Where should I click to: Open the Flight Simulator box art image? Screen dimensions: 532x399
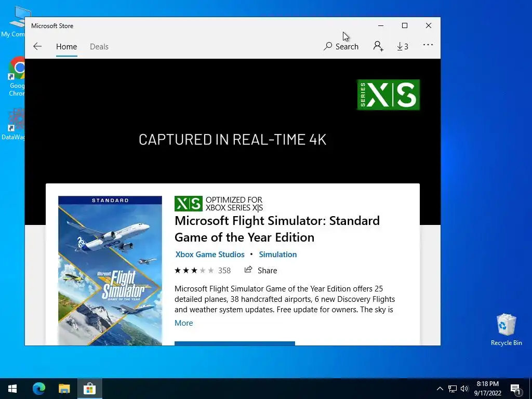pyautogui.click(x=110, y=270)
